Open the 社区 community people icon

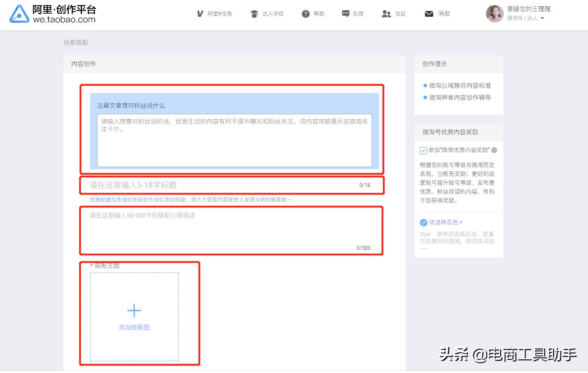(x=386, y=13)
